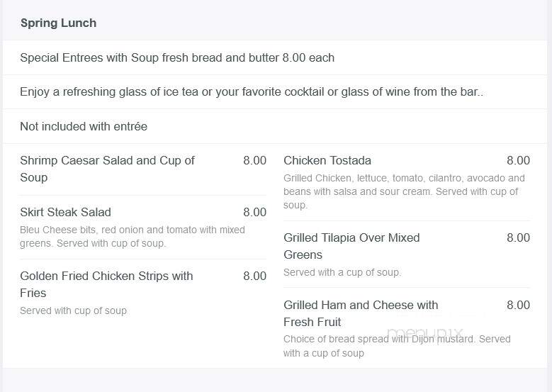Click the Skirt Steak Salad price 8.00

pyautogui.click(x=254, y=213)
